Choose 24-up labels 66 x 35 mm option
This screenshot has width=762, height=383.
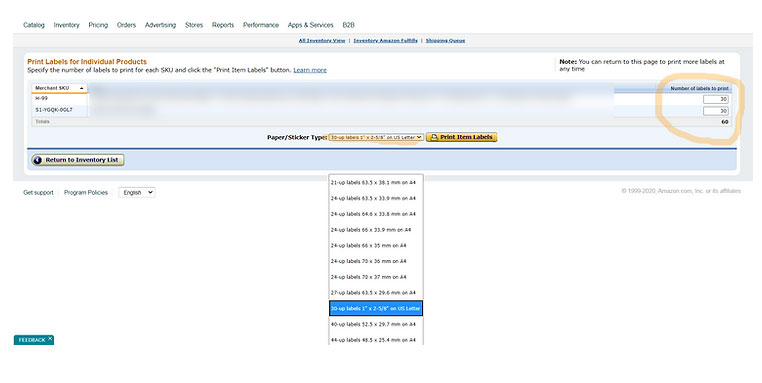[376, 245]
